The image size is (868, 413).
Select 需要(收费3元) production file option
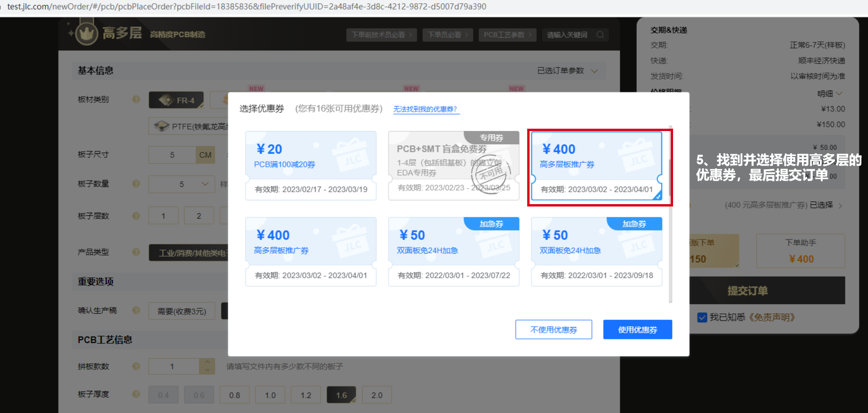click(x=182, y=311)
